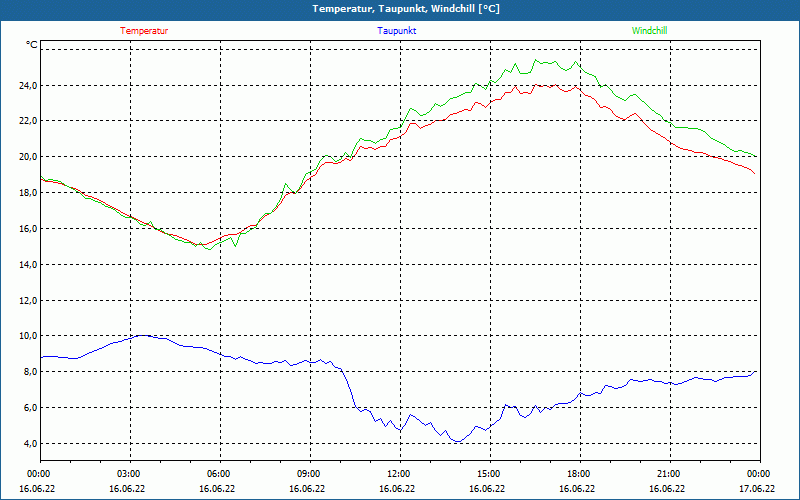Click the 09:00 time axis label

(310, 474)
